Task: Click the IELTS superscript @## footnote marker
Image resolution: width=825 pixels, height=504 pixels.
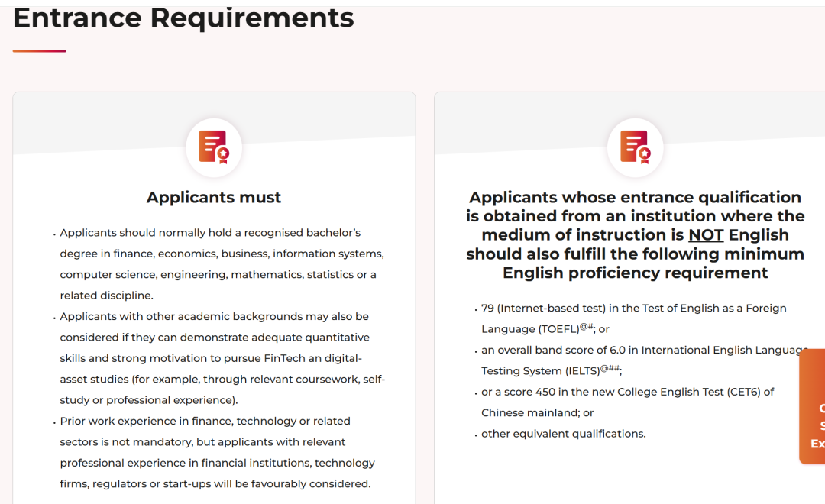Action: [x=610, y=368]
